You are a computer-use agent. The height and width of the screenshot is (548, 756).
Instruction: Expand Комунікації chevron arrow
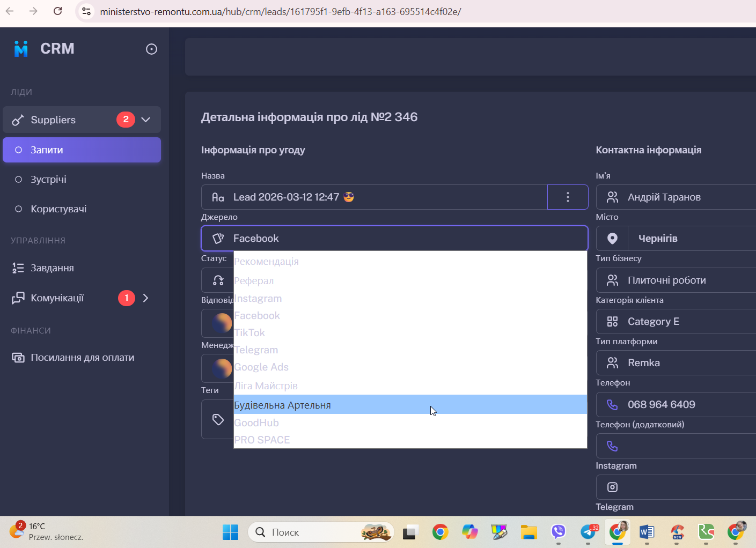[145, 298]
